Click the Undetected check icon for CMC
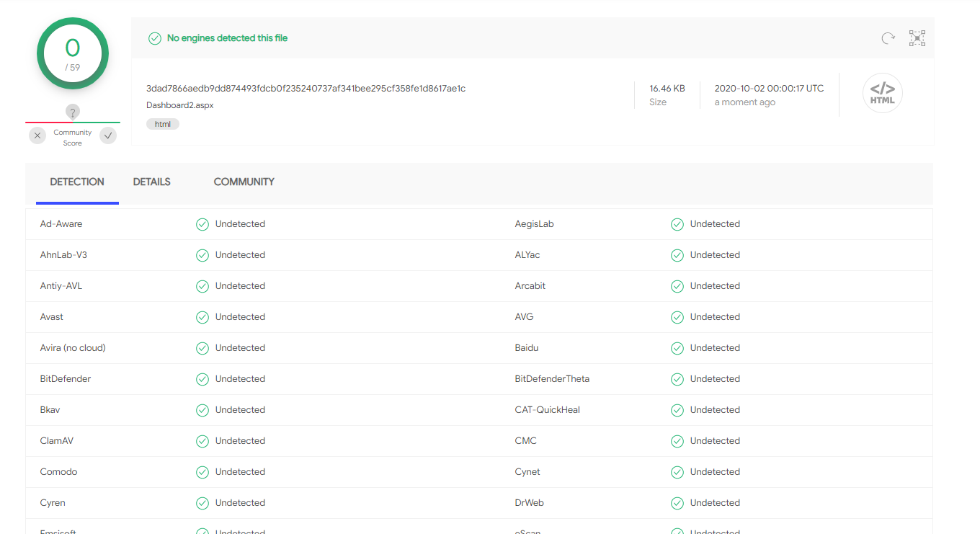Image resolution: width=980 pixels, height=534 pixels. [x=677, y=441]
